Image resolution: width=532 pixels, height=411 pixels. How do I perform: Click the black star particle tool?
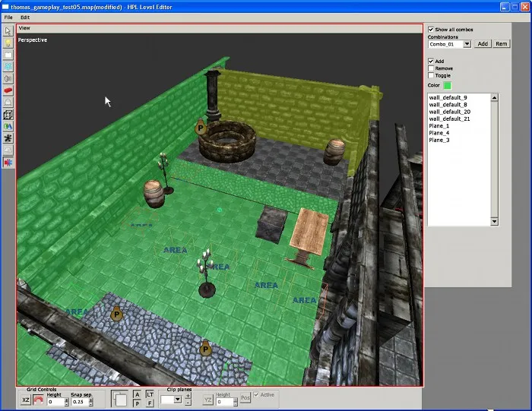coord(8,138)
